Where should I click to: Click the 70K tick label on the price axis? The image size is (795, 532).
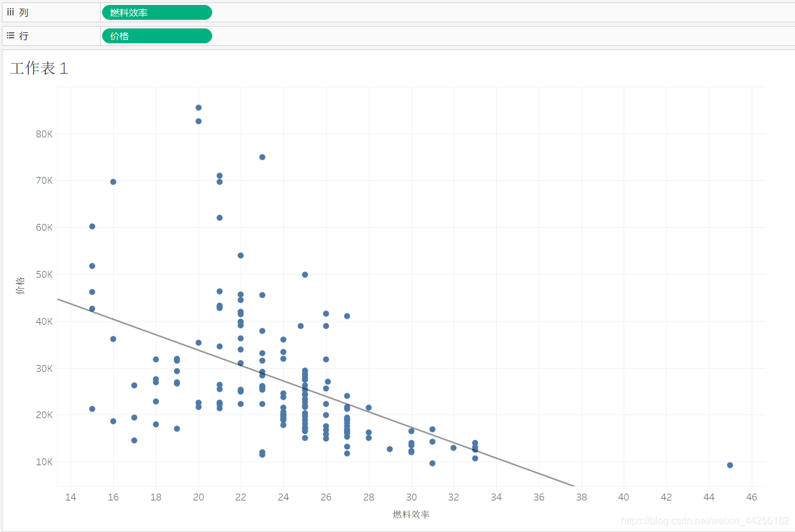[x=43, y=181]
